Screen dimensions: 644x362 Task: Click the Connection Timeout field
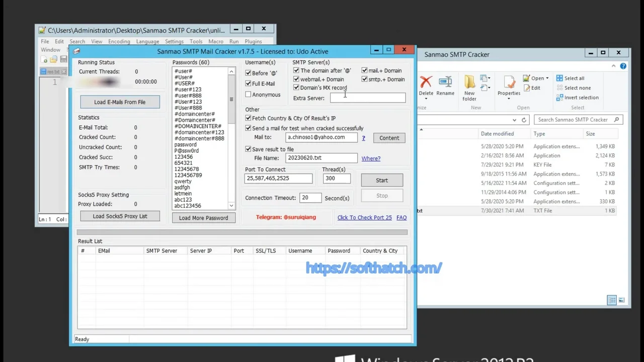click(310, 198)
